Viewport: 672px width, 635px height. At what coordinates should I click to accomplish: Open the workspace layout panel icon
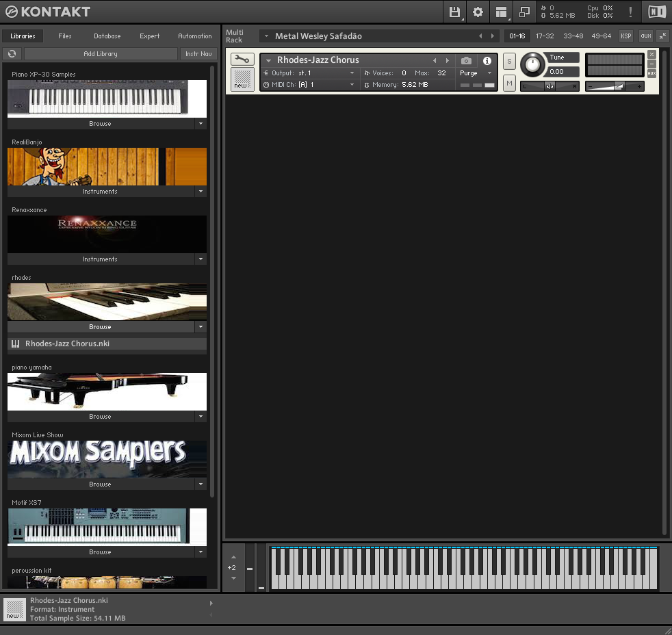pos(501,12)
